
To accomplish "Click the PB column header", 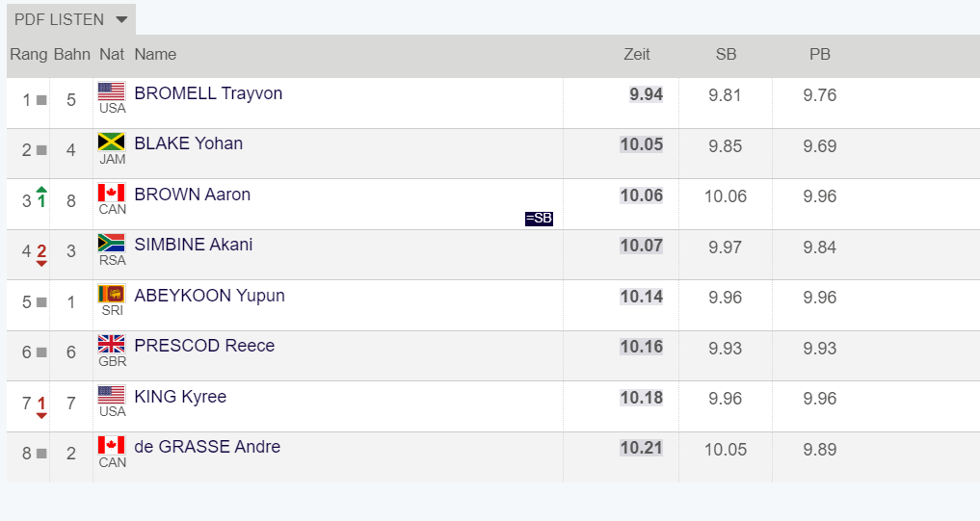I will (x=819, y=54).
